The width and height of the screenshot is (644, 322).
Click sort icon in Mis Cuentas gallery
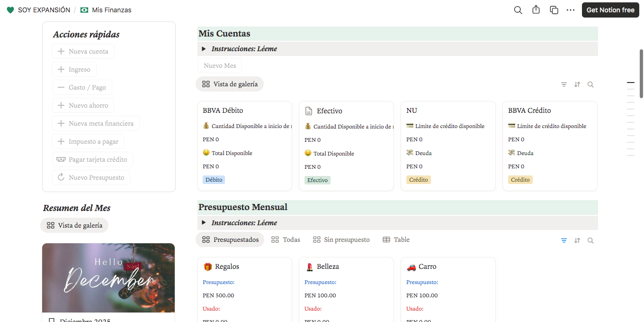click(577, 84)
